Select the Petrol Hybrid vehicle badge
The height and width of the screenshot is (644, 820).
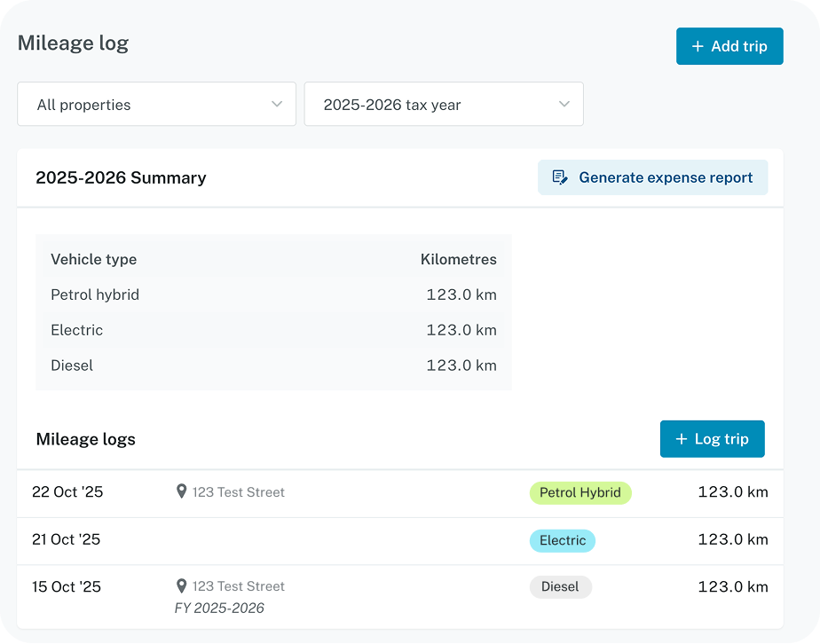coord(580,492)
